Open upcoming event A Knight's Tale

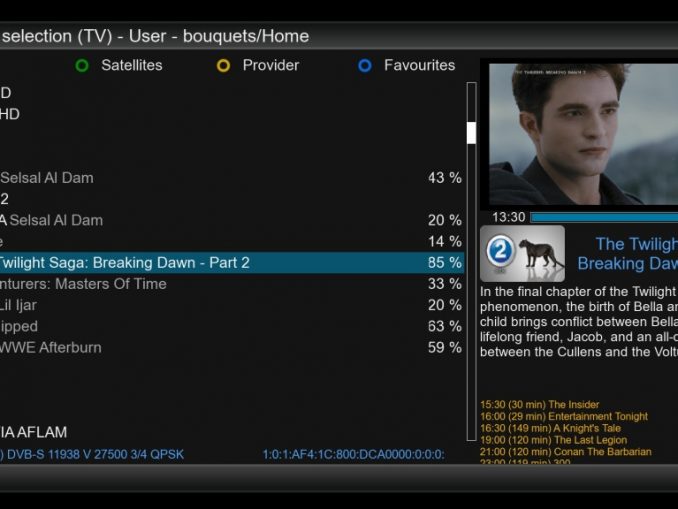550,428
